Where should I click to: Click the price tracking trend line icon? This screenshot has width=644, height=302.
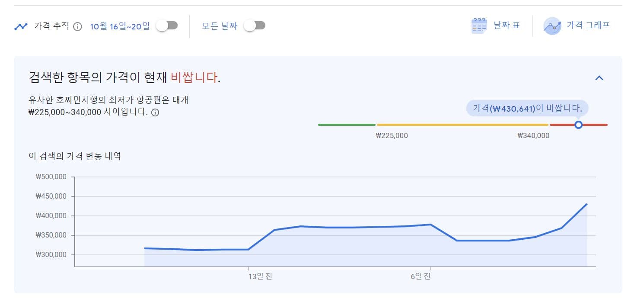pos(21,26)
